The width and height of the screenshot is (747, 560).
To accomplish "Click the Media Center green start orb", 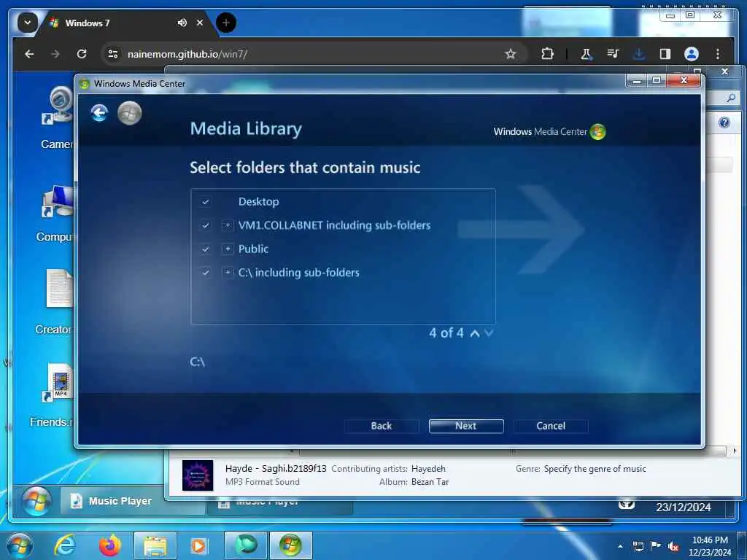I will (130, 113).
